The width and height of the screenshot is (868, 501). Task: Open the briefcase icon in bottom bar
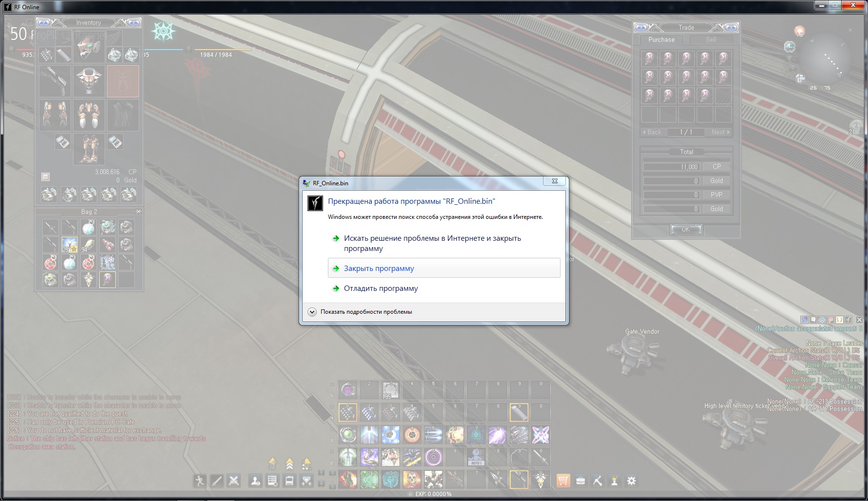click(580, 481)
